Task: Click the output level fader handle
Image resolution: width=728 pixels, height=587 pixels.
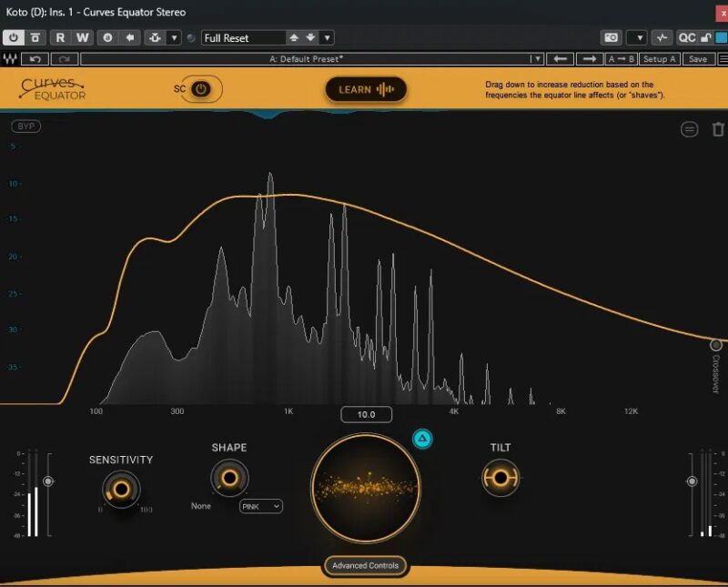Action: click(x=692, y=481)
